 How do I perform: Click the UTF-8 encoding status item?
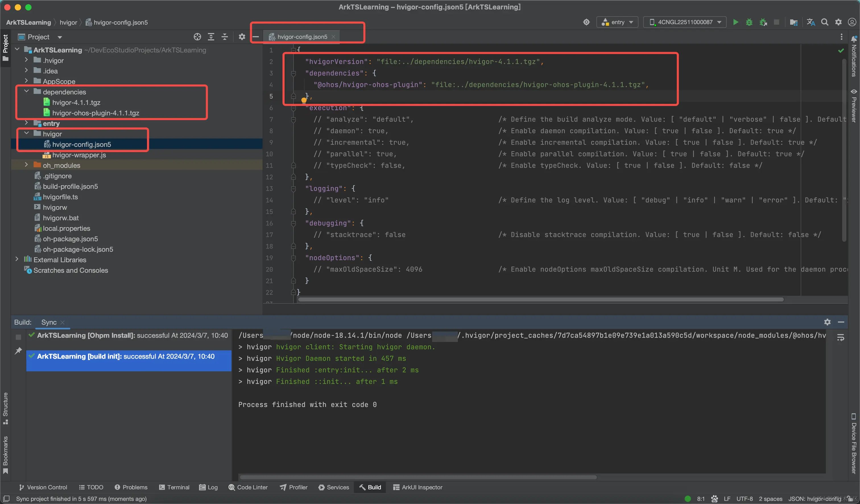click(744, 499)
